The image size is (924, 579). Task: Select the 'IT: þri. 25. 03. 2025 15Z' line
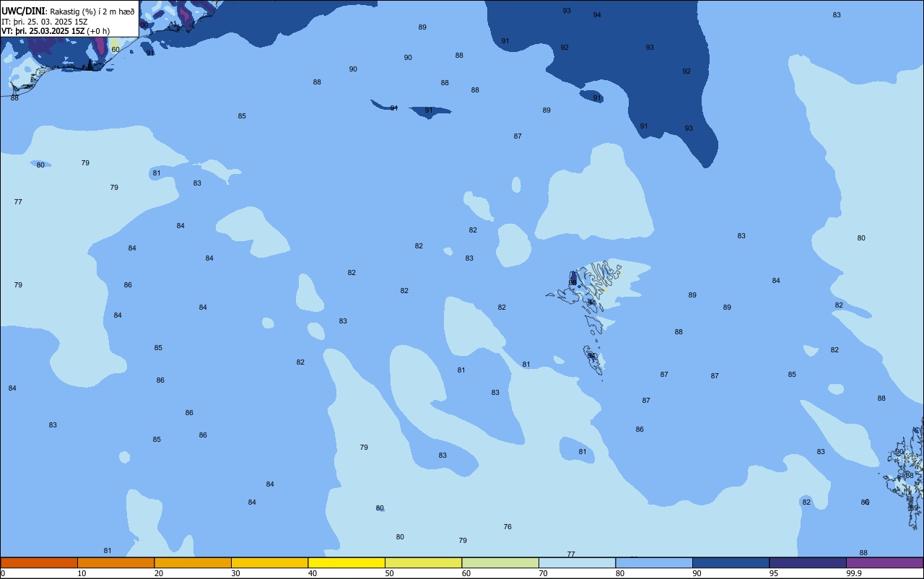pos(44,22)
